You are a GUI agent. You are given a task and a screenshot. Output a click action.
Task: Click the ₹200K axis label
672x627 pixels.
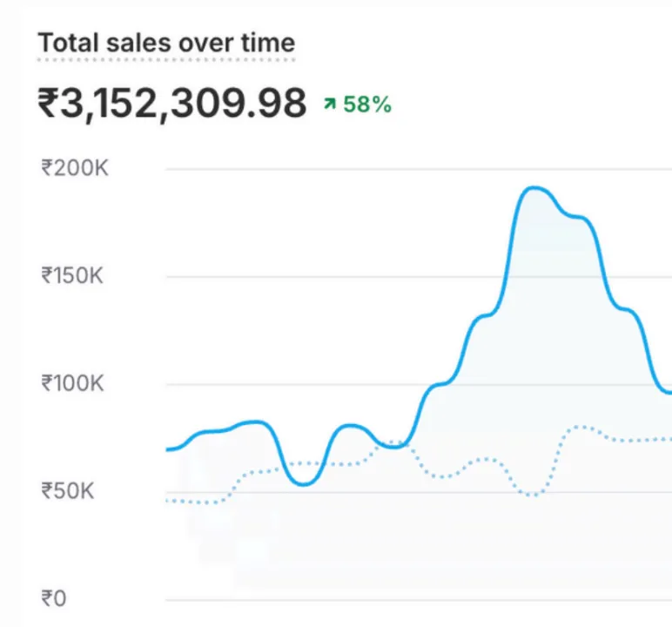click(75, 168)
